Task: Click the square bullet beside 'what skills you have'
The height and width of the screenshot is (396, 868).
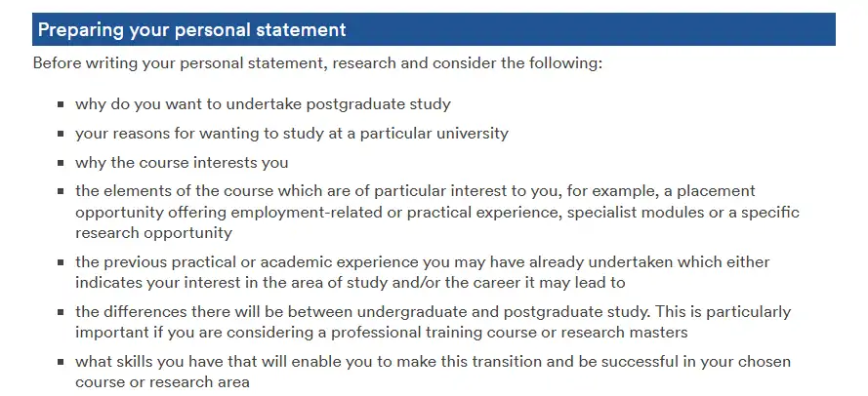Action: (x=61, y=363)
